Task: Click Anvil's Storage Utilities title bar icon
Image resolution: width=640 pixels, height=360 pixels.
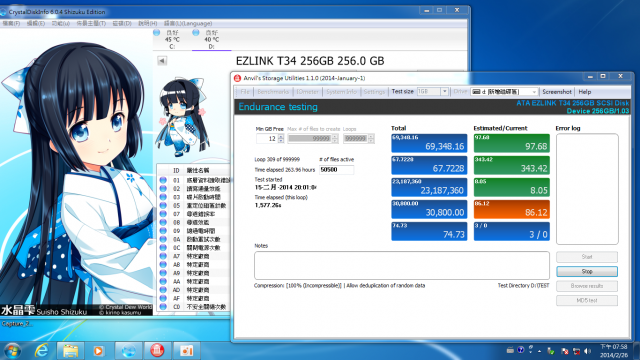Action: pyautogui.click(x=237, y=78)
